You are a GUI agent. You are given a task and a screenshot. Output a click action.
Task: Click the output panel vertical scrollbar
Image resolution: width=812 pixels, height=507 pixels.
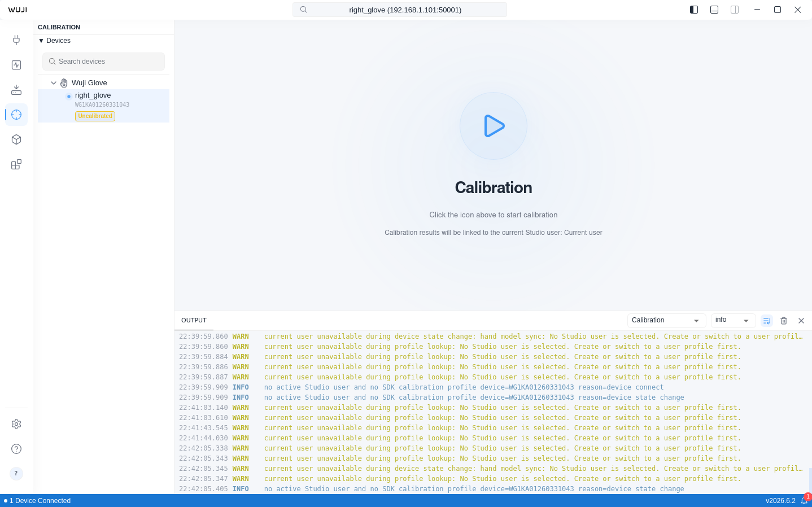click(810, 480)
